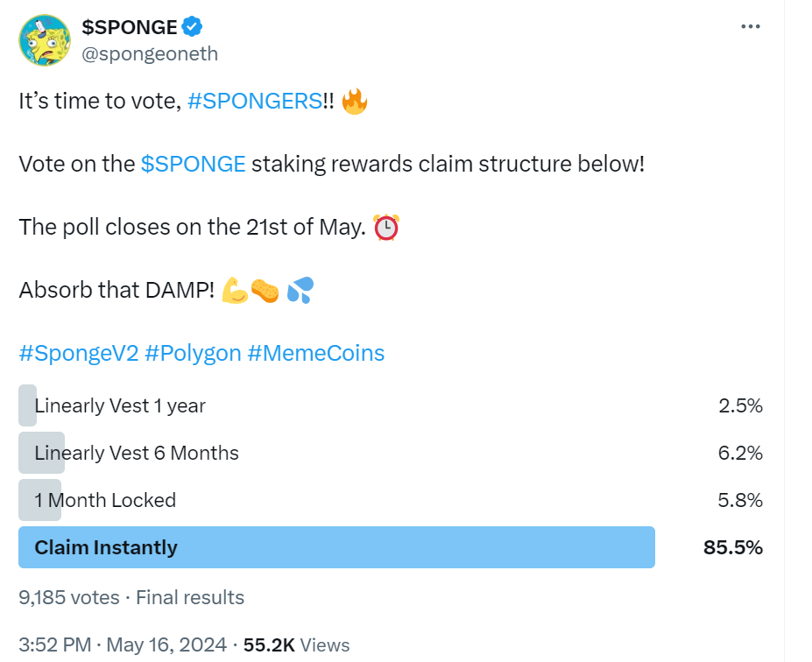Select the Linearly Vest 6 Months option
The height and width of the screenshot is (662, 812).
point(391,453)
